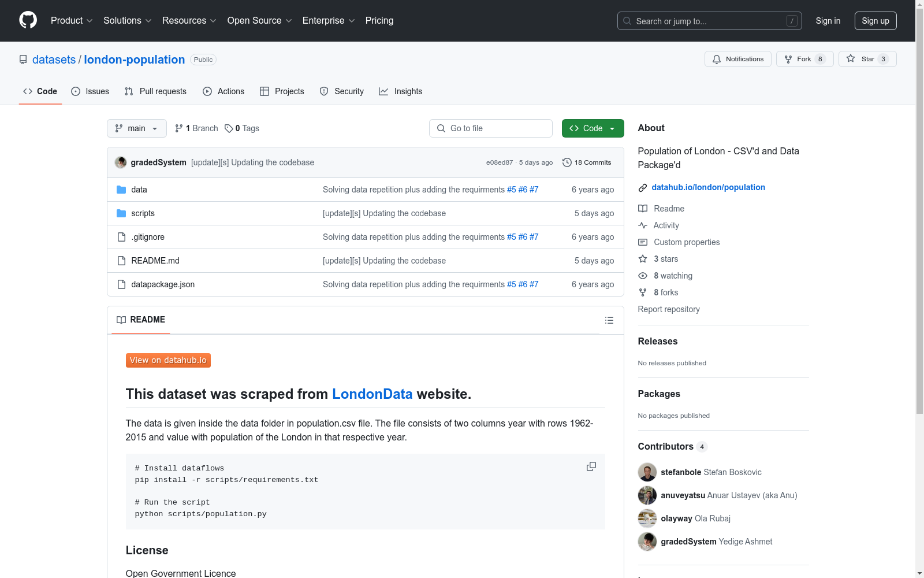Click the commit history clock icon
The image size is (924, 578).
coord(567,162)
